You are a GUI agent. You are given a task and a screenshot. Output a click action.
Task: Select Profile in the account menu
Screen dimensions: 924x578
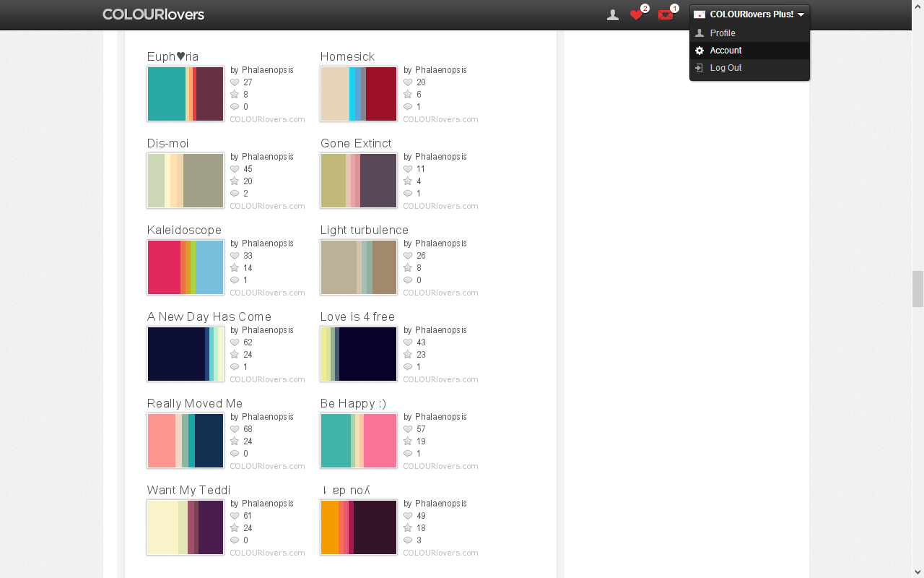point(723,33)
